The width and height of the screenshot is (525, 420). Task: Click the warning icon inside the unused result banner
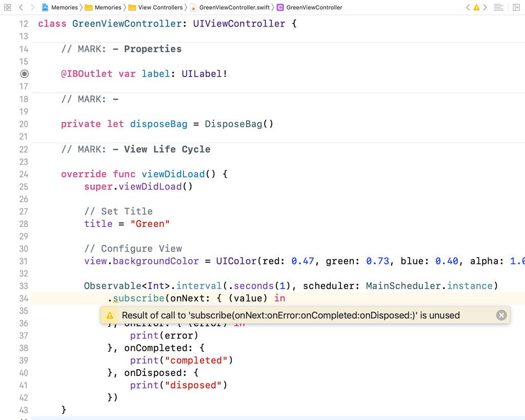coord(109,315)
